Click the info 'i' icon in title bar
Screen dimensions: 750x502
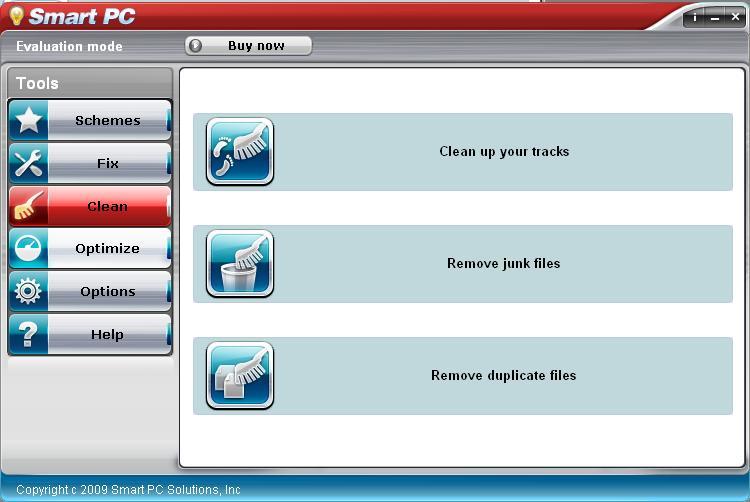[x=695, y=18]
